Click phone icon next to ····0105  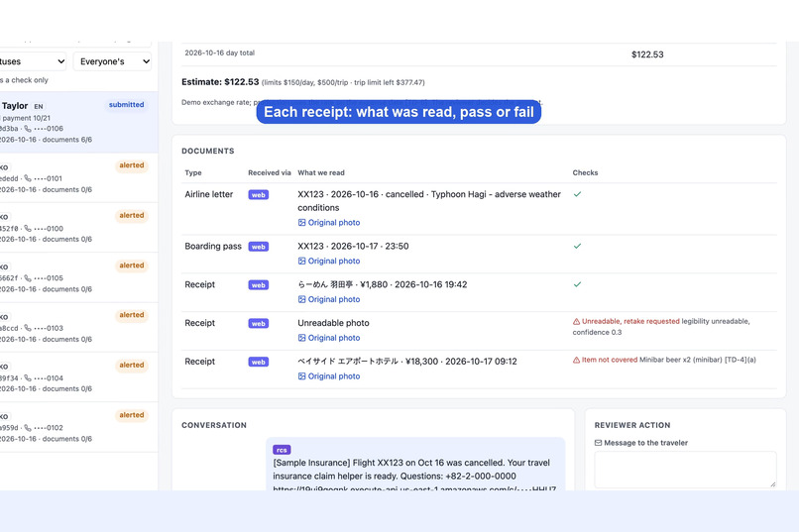28,278
